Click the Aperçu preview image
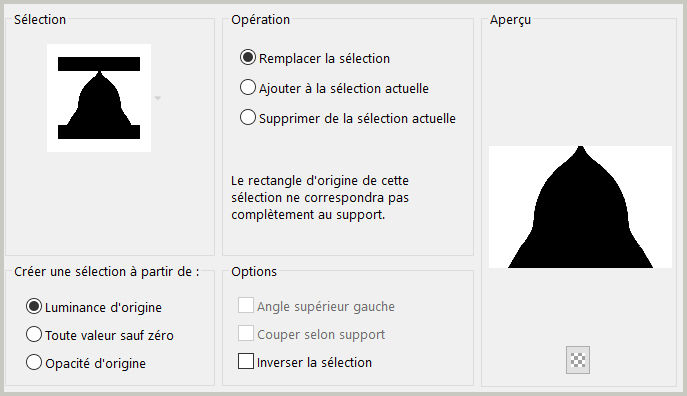 (580, 207)
